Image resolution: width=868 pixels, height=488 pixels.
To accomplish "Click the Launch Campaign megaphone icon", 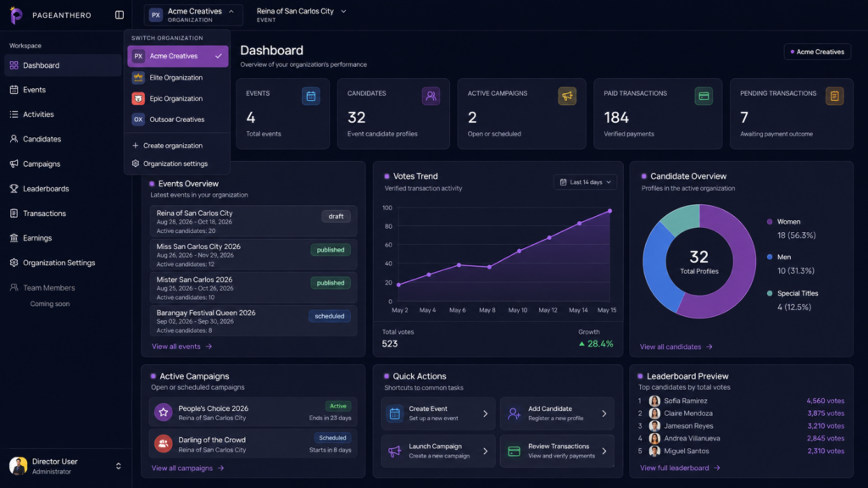I will tap(395, 451).
